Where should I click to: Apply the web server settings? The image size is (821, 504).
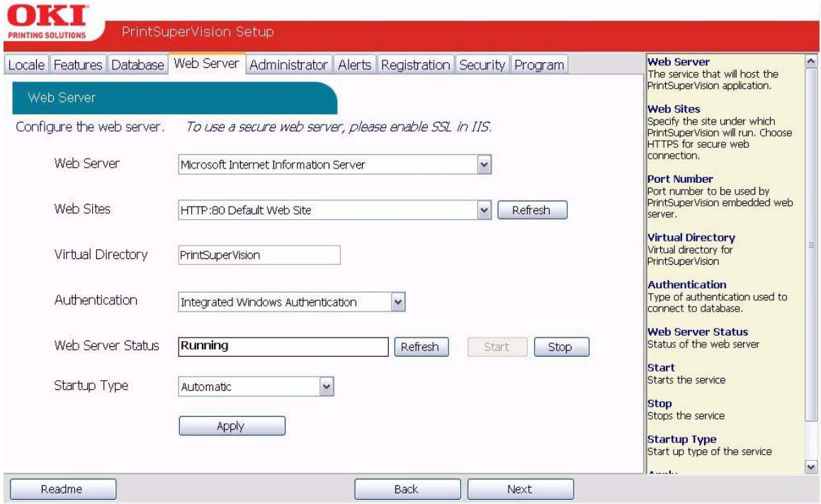click(x=232, y=426)
